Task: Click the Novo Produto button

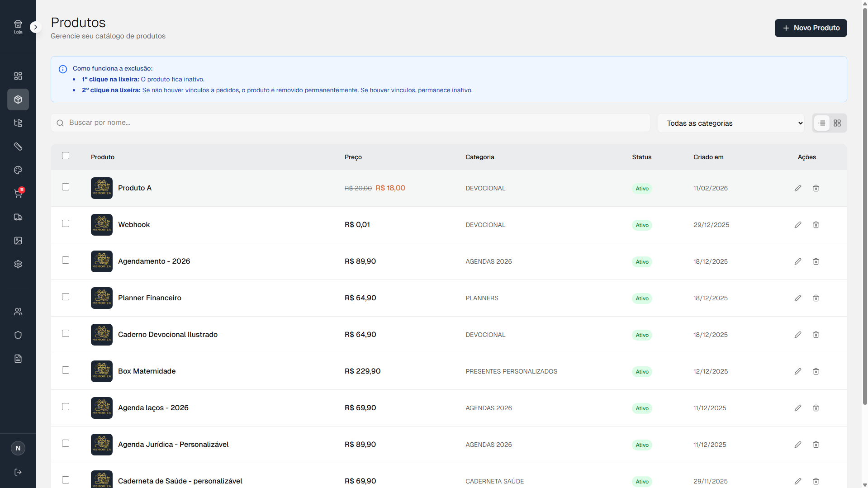Action: (x=811, y=28)
